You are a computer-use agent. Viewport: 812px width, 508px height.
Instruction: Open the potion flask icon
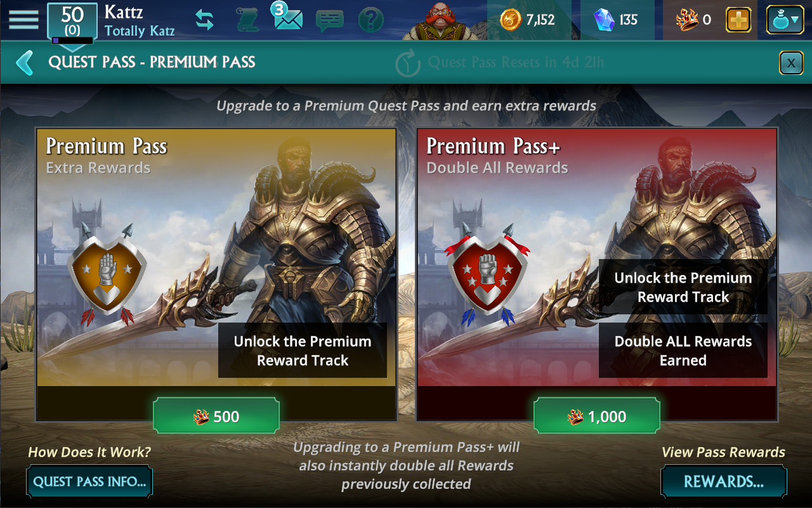[x=786, y=20]
